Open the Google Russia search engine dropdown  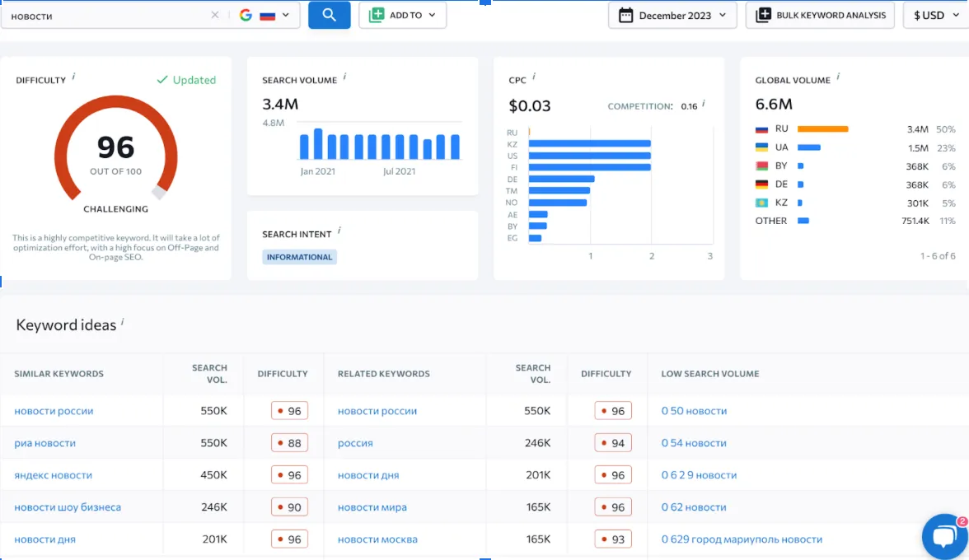264,15
